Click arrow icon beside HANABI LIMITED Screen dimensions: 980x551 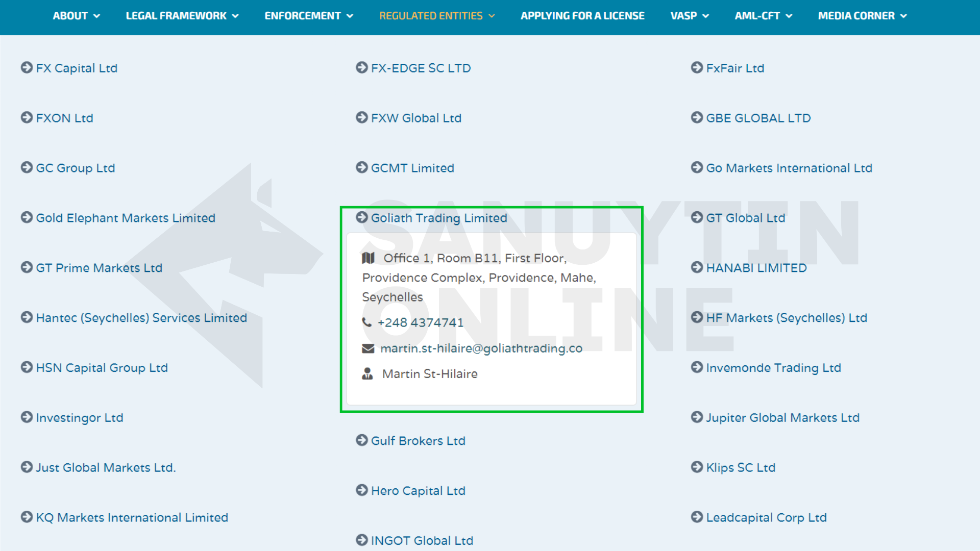tap(697, 267)
